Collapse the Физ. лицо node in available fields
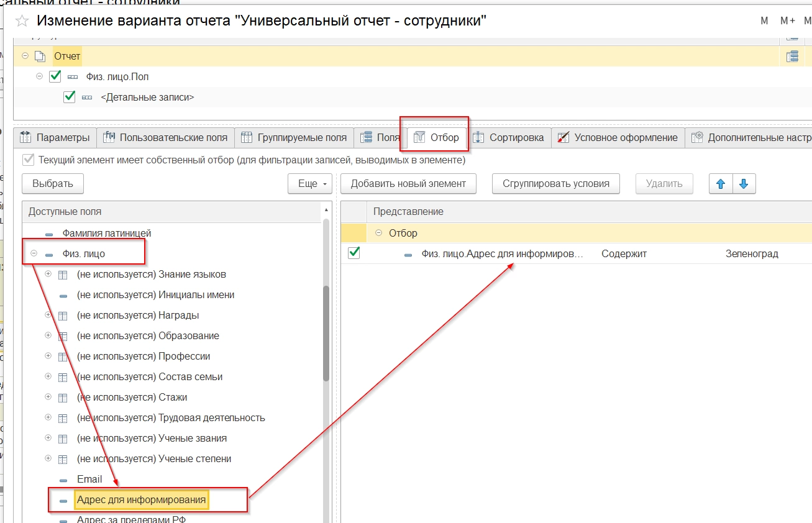The width and height of the screenshot is (812, 523). pyautogui.click(x=34, y=253)
